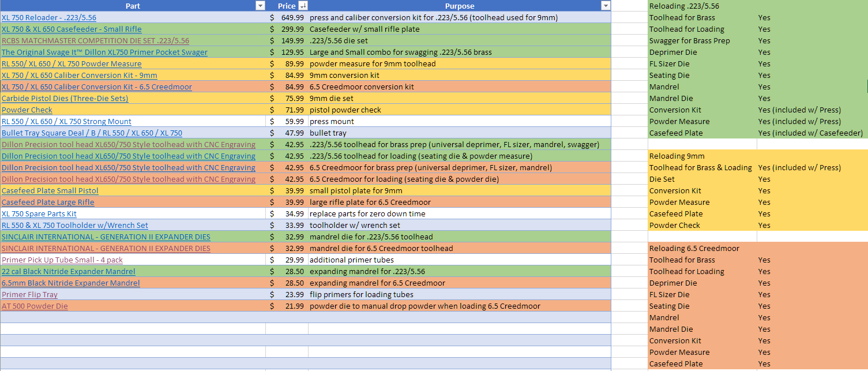Select the 299.99 price cell

coord(287,29)
